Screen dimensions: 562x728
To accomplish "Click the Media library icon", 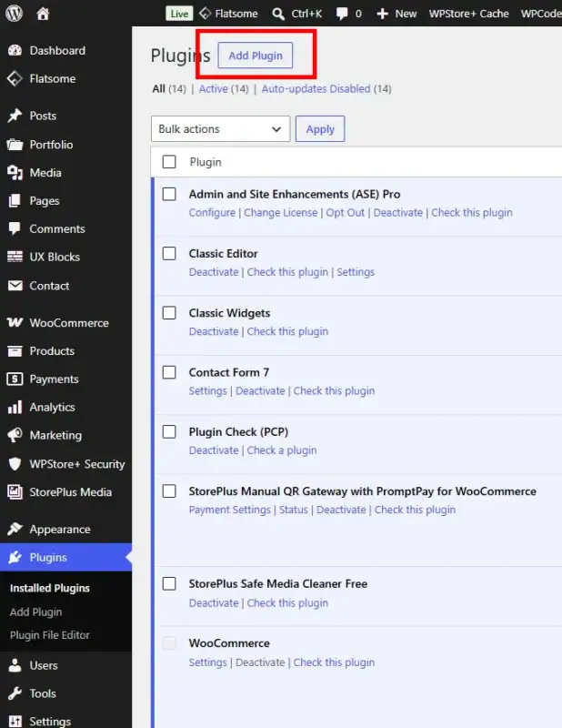I will pyautogui.click(x=15, y=173).
